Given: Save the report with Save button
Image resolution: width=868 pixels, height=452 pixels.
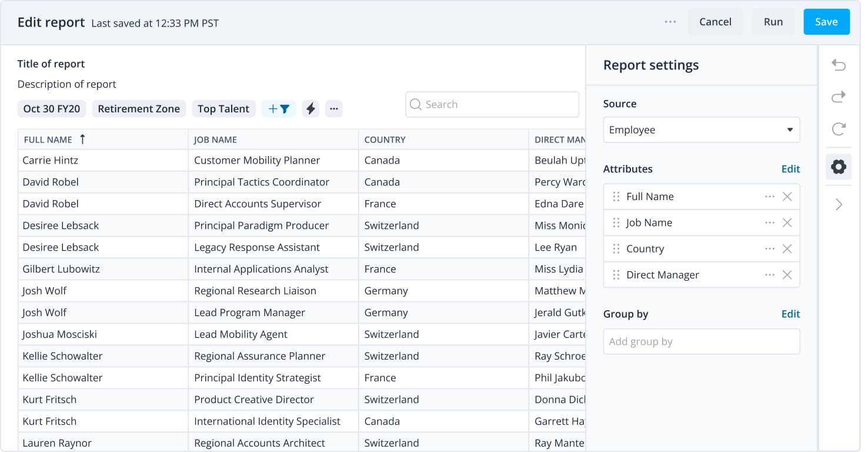Looking at the screenshot, I should pyautogui.click(x=826, y=22).
